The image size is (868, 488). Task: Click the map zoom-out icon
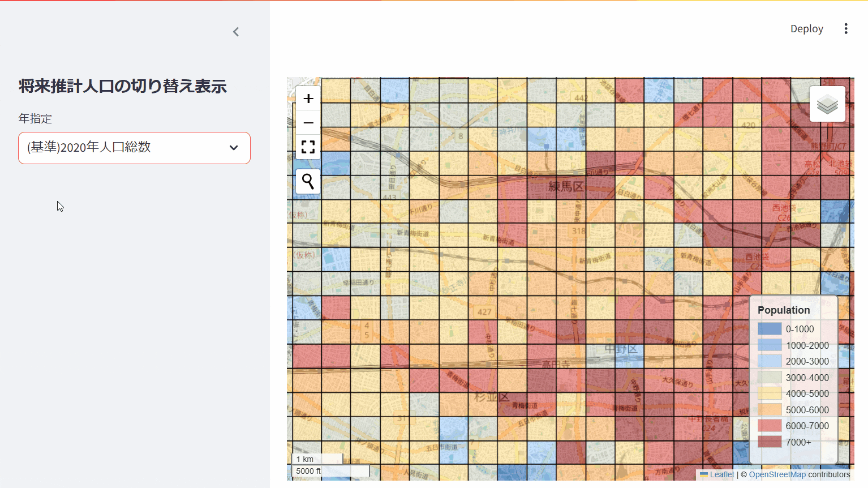point(308,122)
